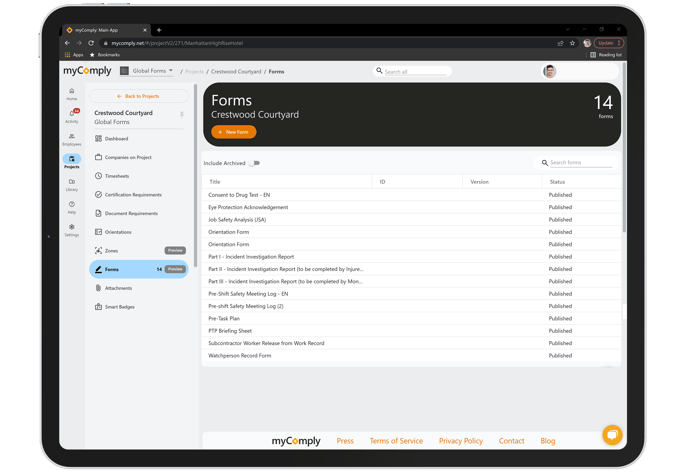Open Certification Requirements

tap(139, 194)
